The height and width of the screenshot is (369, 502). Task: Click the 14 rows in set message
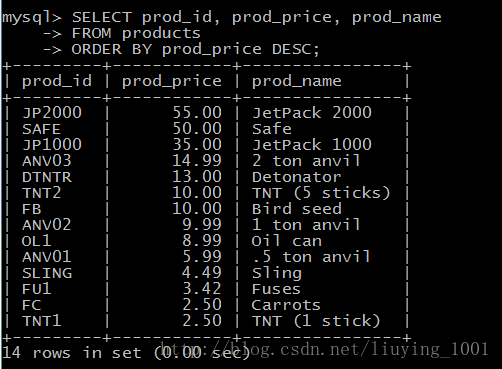(126, 353)
